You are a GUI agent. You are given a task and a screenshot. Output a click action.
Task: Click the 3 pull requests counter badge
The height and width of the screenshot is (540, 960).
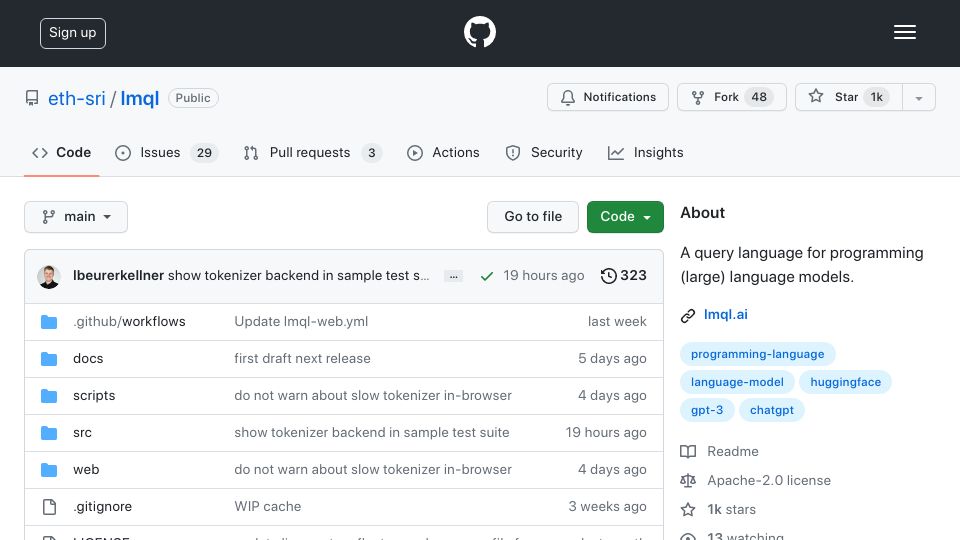pyautogui.click(x=372, y=153)
